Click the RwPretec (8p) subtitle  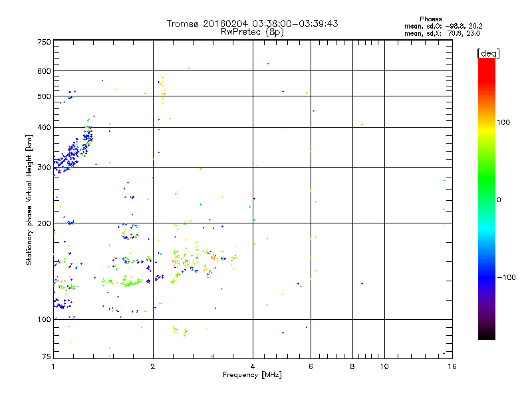[x=252, y=32]
